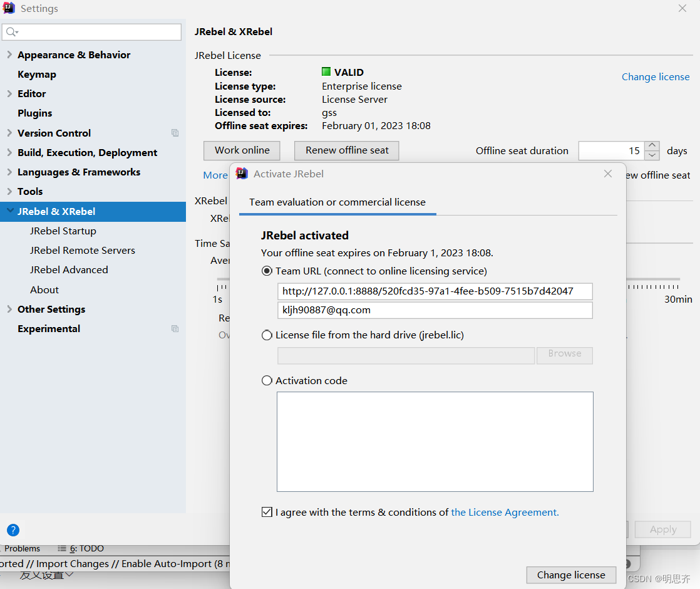
Task: Click the 'JRebel activated' heading
Action: 304,236
